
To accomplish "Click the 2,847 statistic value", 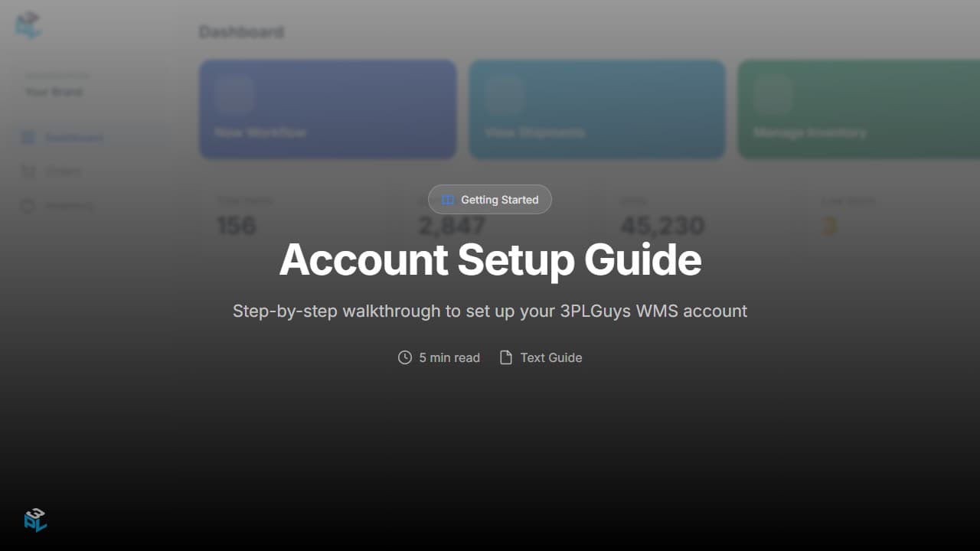I will (x=452, y=226).
